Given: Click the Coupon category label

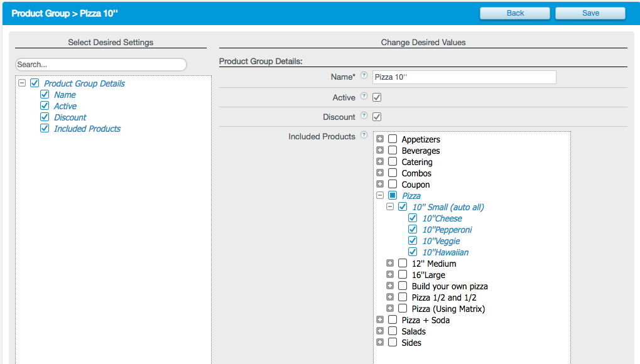Looking at the screenshot, I should (416, 185).
